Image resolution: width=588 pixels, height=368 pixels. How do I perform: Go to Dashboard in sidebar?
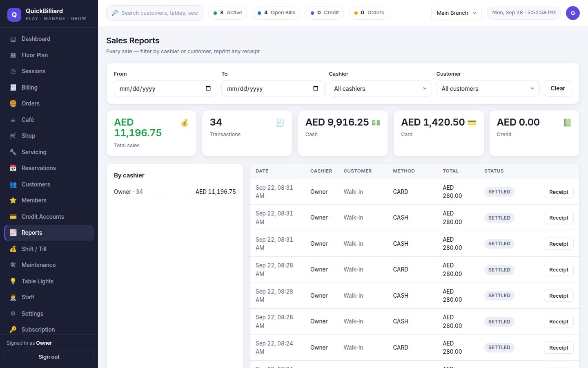(49, 39)
